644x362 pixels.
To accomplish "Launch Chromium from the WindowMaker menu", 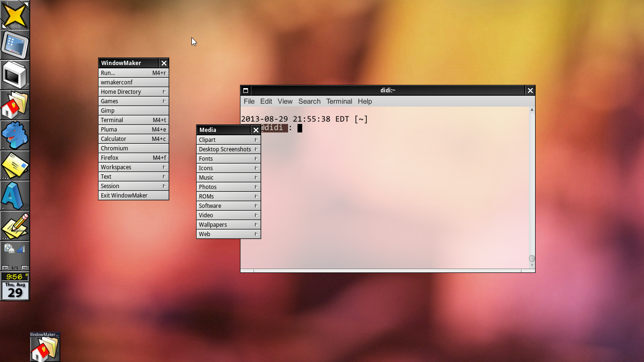I will (x=133, y=148).
